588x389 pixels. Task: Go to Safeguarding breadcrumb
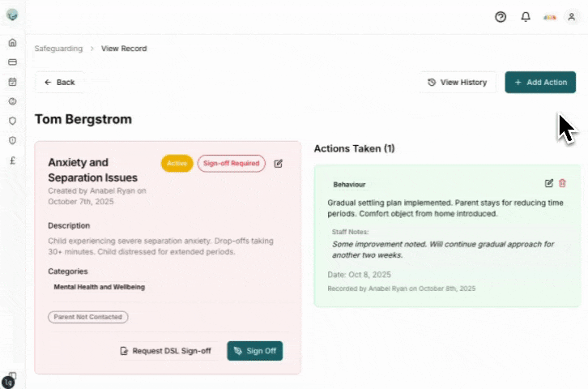coord(58,49)
